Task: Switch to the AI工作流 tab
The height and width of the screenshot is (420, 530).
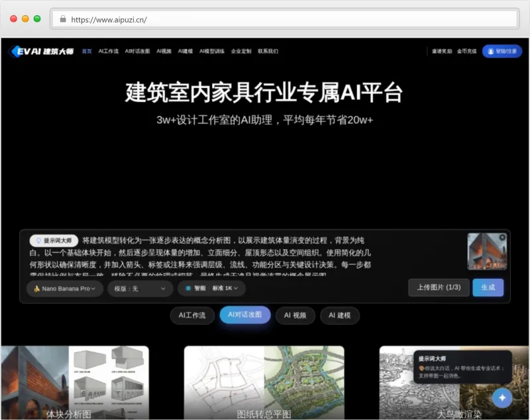Action: click(192, 315)
